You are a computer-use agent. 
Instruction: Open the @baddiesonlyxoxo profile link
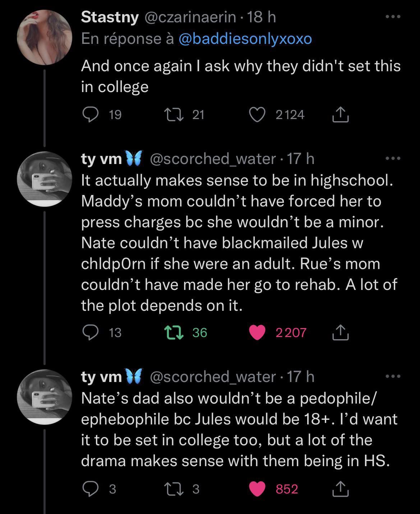pyautogui.click(x=245, y=39)
